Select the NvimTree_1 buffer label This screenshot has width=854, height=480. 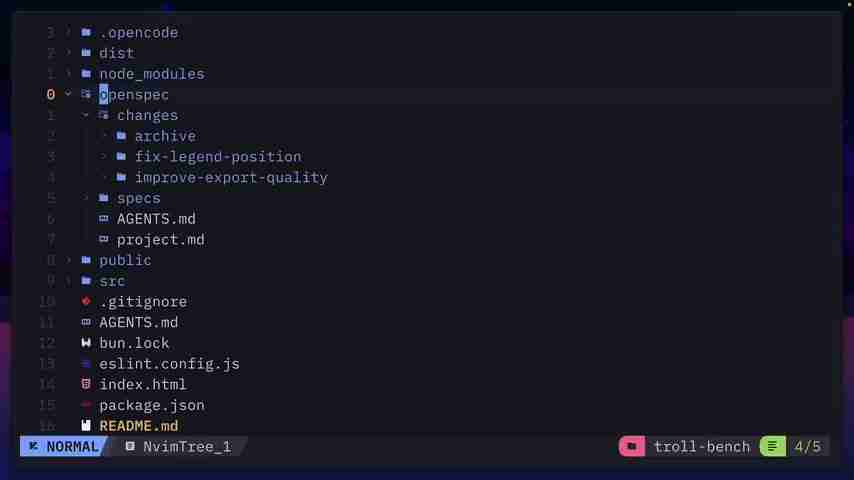(x=186, y=447)
